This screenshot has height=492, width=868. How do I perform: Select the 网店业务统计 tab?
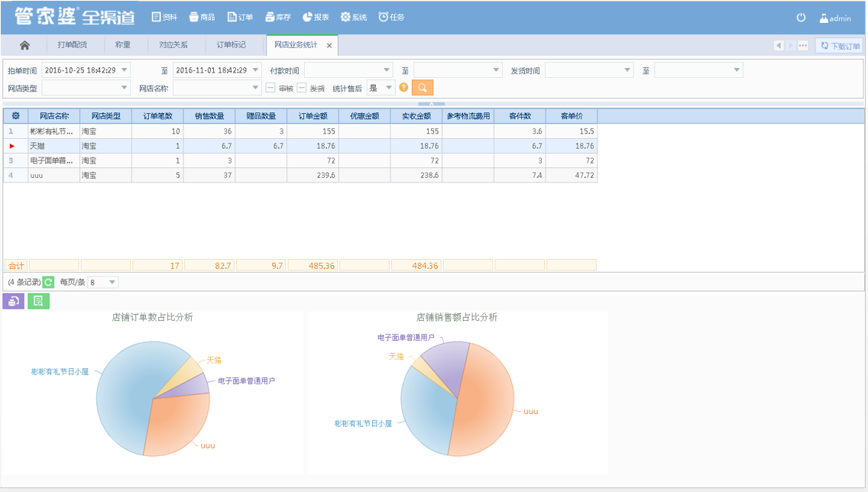pyautogui.click(x=296, y=45)
